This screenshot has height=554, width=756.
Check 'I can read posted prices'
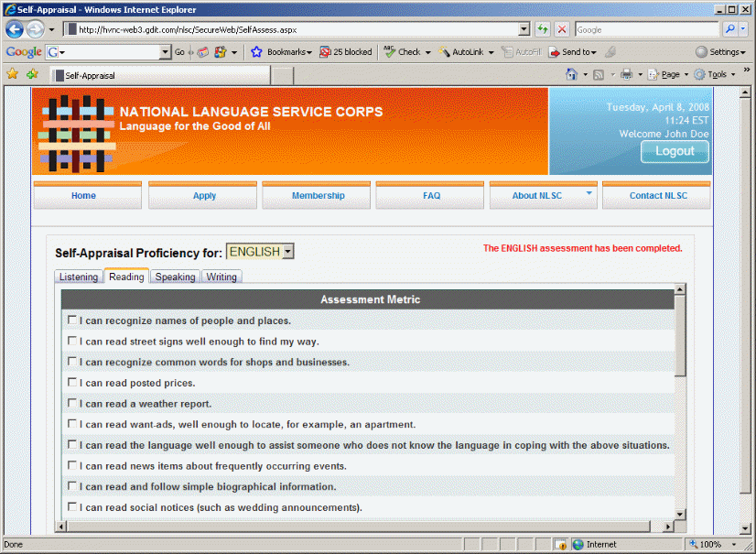[72, 383]
